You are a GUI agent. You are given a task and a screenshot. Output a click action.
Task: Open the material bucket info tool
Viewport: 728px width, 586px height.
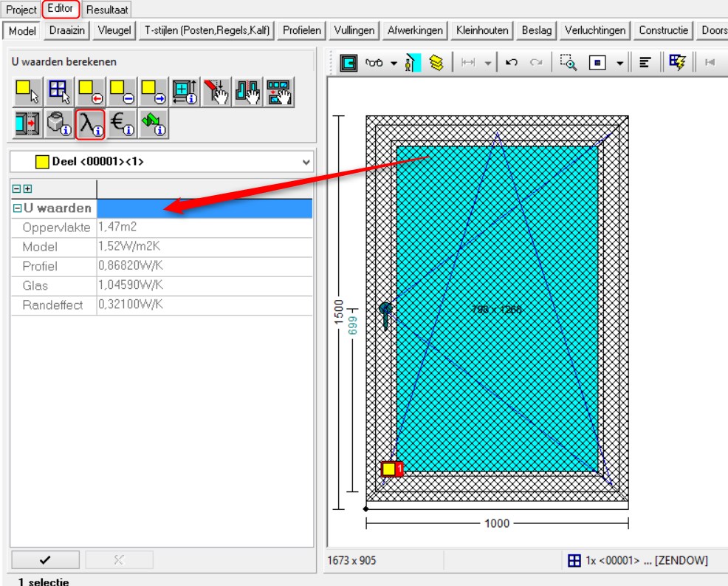point(59,123)
